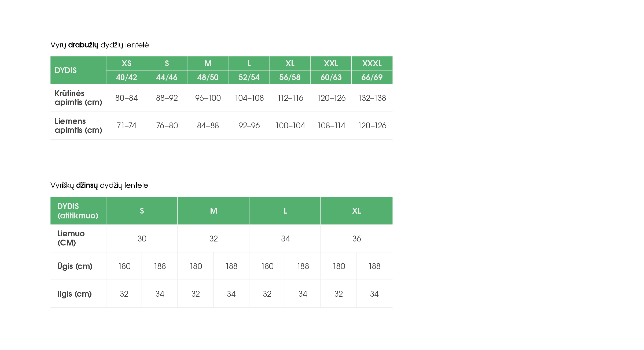Click chest measurement 104–108 cell
Viewport: 644px width, 350px height.
249,98
